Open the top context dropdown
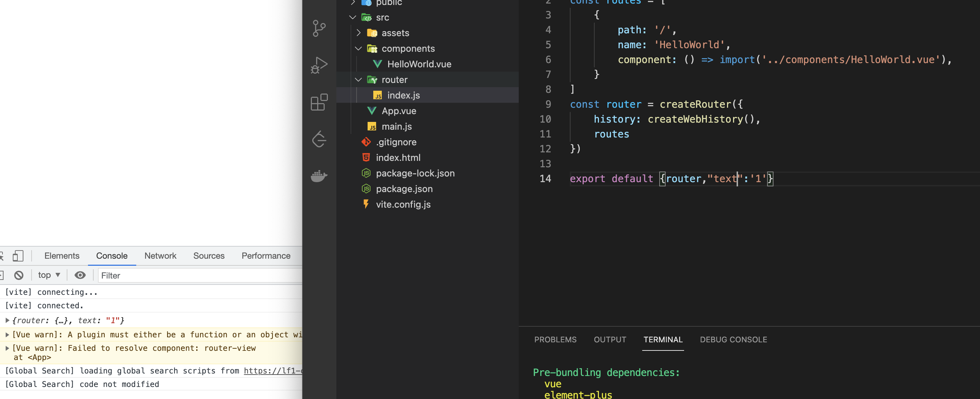980x399 pixels. pos(49,275)
